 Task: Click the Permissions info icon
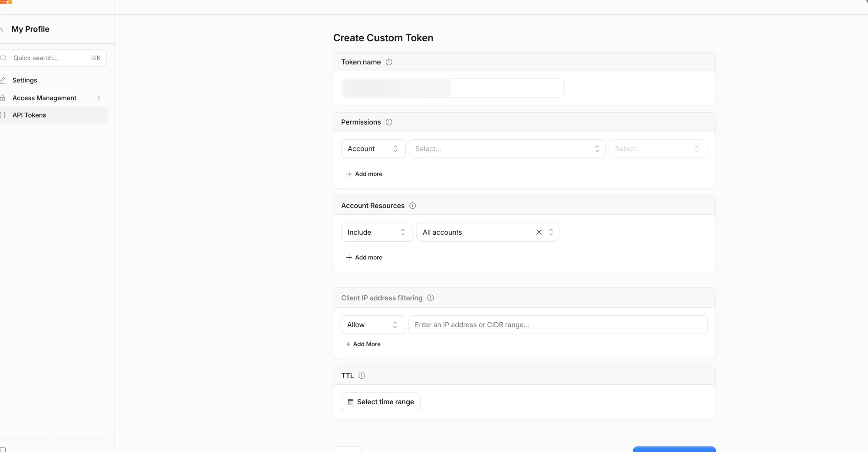[x=389, y=122]
